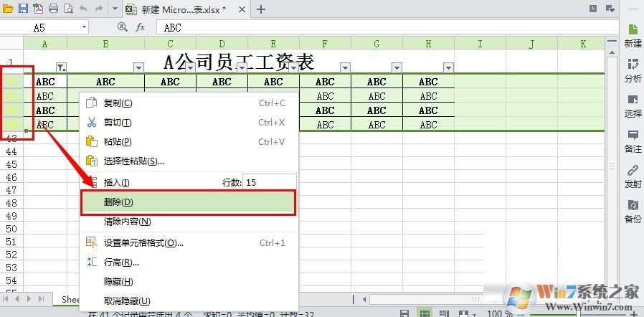The image size is (644, 317).
Task: Expand the Name Box dropdown arrow
Action: (84, 27)
